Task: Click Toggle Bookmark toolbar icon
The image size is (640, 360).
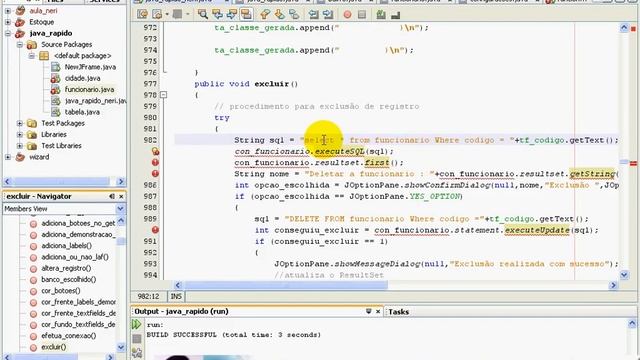Action: [294, 15]
